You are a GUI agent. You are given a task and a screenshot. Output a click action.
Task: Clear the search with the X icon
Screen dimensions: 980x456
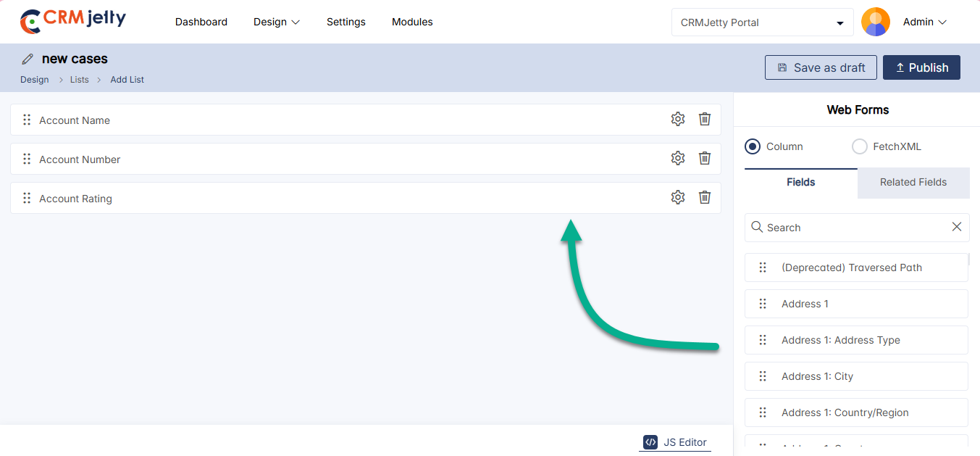coord(956,227)
